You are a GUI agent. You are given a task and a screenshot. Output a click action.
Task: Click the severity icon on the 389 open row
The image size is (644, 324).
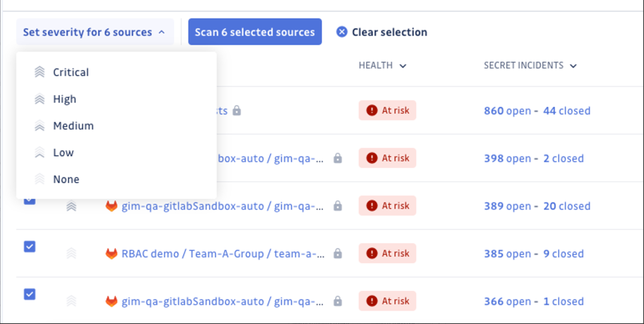71,206
